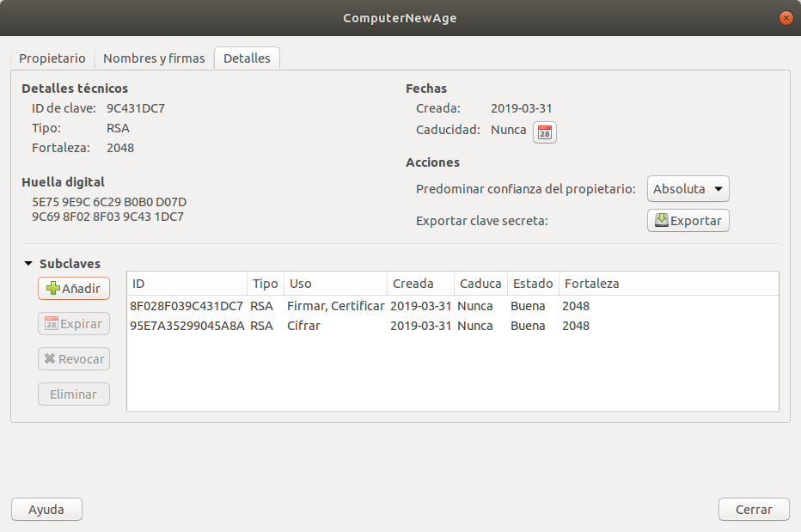Sort subkeys by Creada column
801x532 pixels.
[x=419, y=284]
